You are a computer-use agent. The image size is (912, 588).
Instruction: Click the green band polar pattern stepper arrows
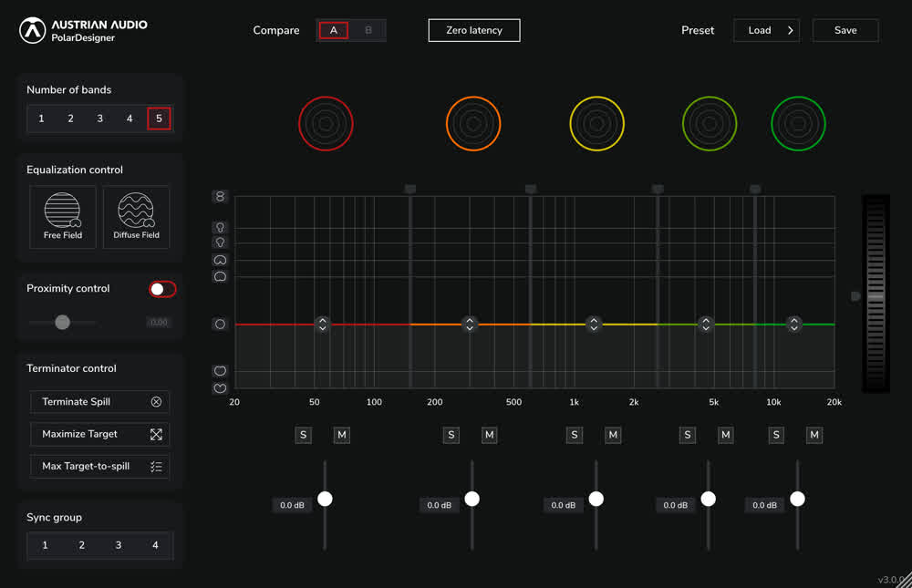tap(794, 324)
